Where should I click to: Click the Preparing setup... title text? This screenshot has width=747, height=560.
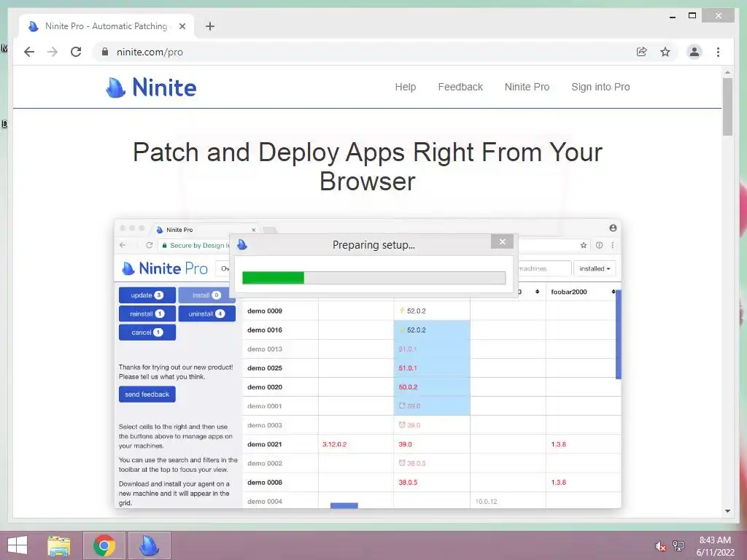point(373,245)
